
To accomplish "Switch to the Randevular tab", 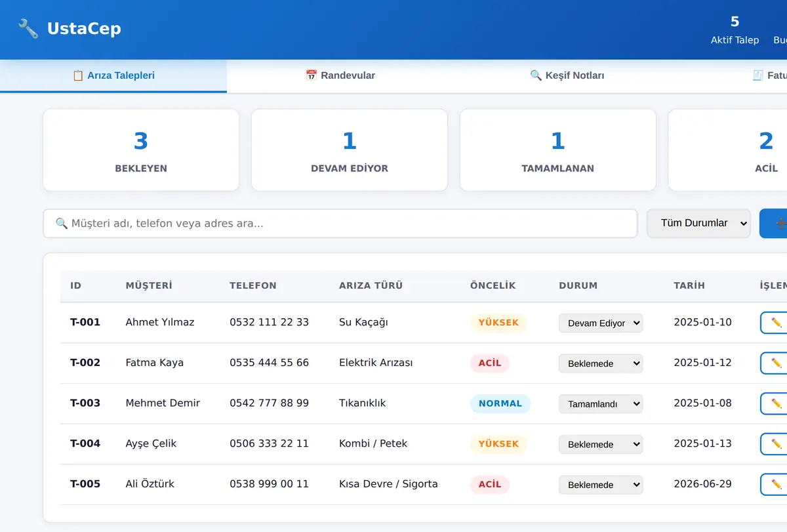I will (340, 76).
